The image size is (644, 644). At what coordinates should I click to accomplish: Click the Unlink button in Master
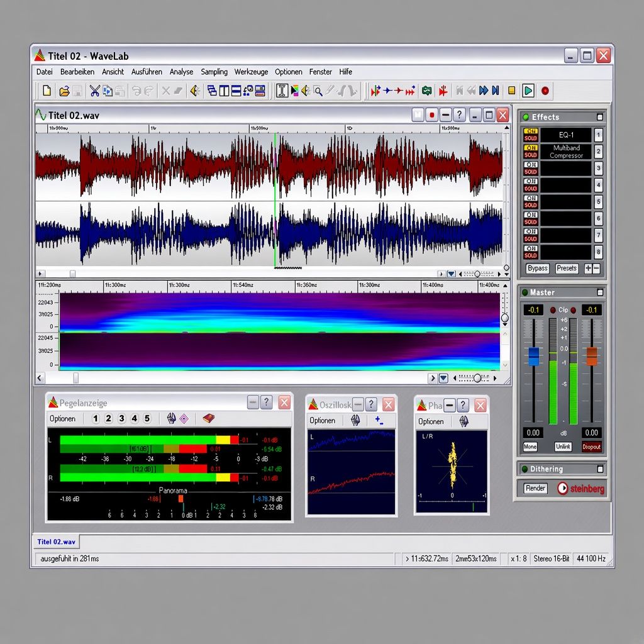(x=563, y=447)
